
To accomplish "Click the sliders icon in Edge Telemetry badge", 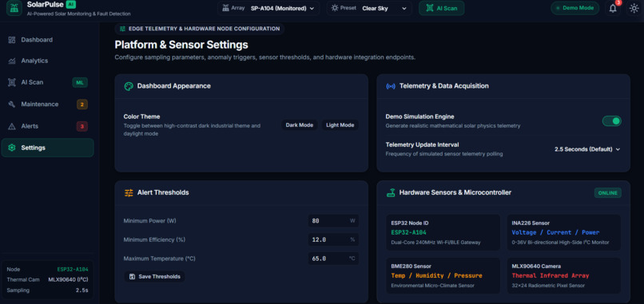I will [122, 29].
